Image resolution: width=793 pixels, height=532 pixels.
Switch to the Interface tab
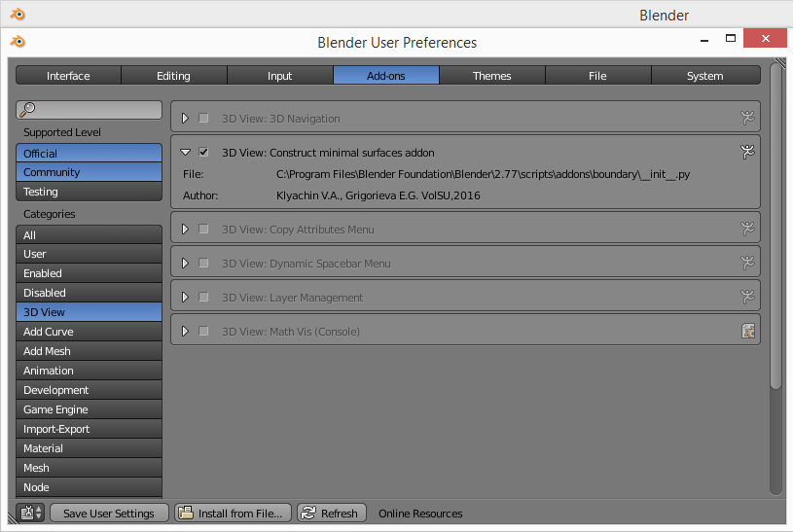[68, 75]
